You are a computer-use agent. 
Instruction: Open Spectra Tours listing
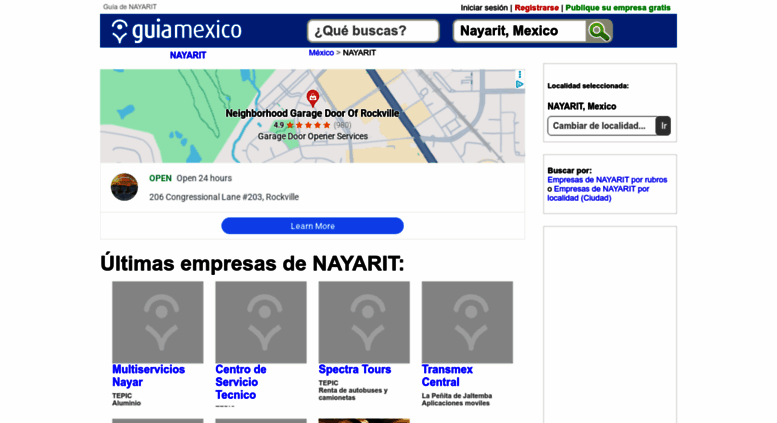click(x=355, y=370)
